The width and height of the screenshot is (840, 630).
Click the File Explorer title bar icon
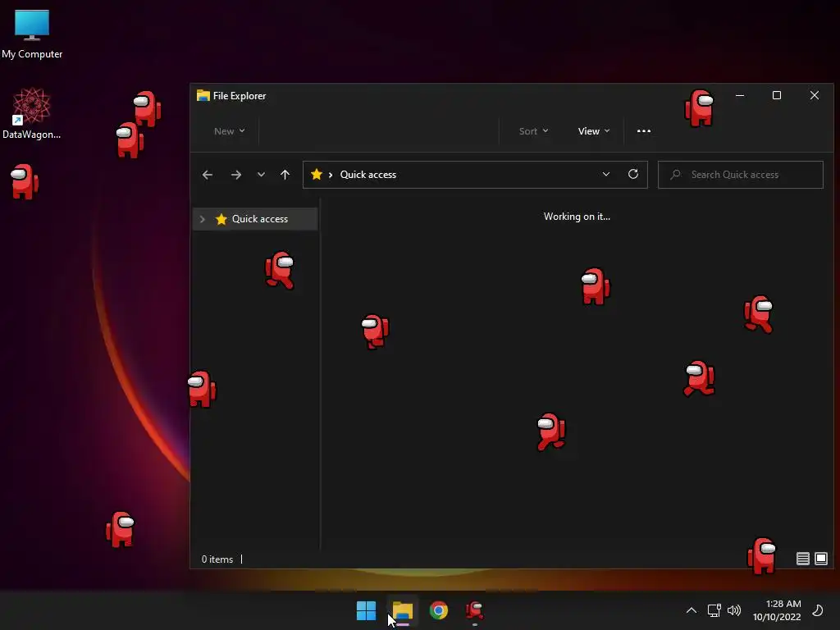point(203,96)
